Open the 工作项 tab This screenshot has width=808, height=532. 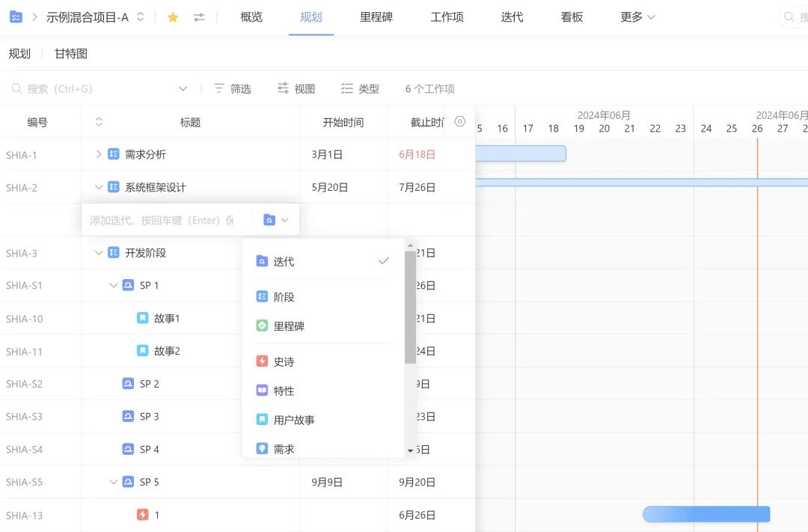[447, 17]
